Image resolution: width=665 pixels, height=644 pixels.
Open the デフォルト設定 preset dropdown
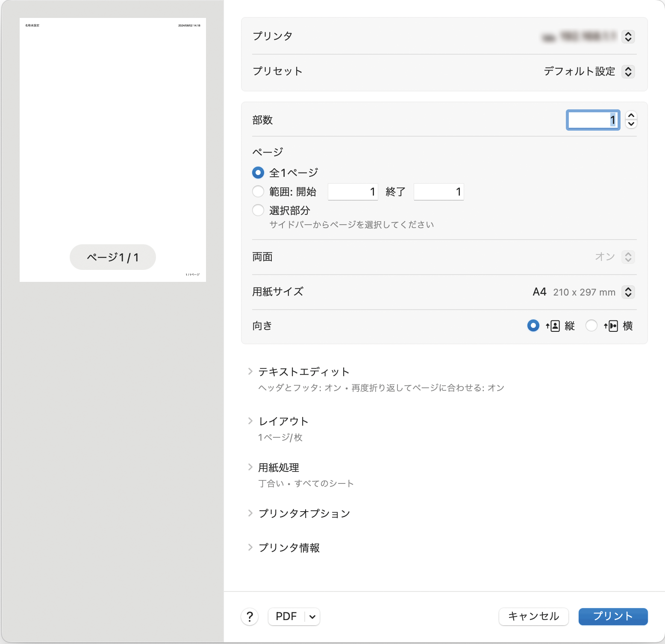coord(579,71)
